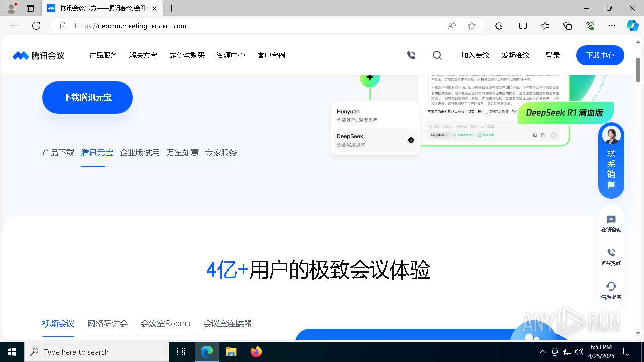Open collections icon in toolbar
Image resolution: width=644 pixels, height=362 pixels.
pyautogui.click(x=568, y=26)
